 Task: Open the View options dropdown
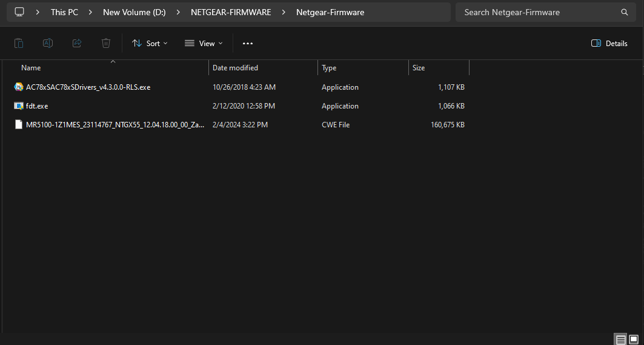(204, 43)
